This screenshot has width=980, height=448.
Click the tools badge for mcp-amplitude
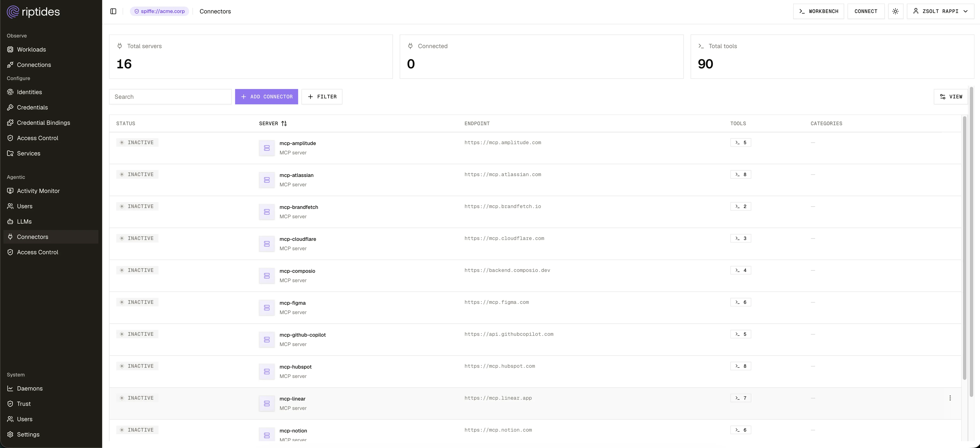click(741, 143)
